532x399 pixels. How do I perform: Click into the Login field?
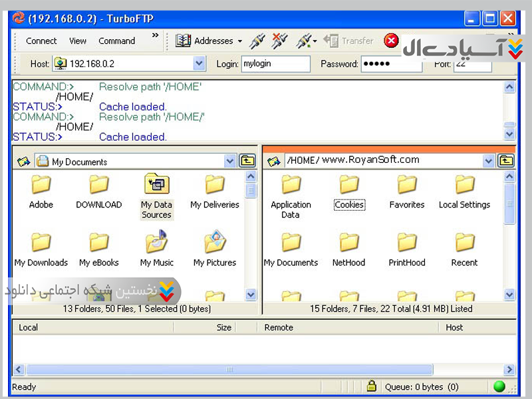point(275,64)
